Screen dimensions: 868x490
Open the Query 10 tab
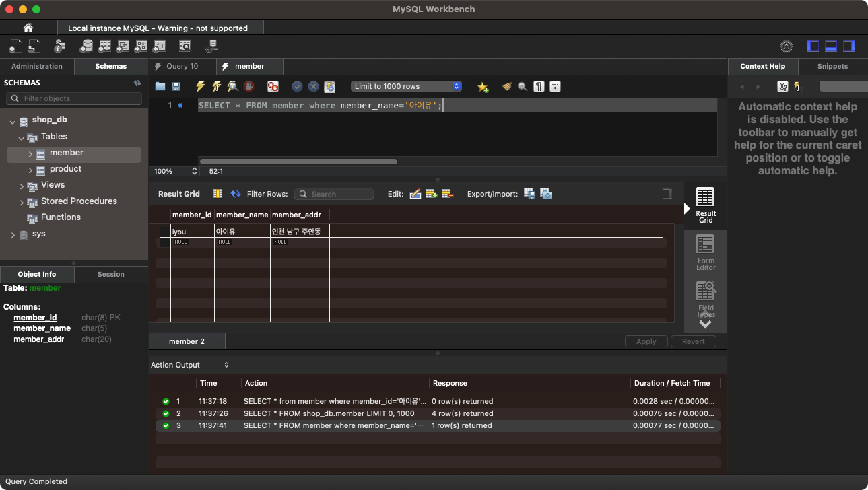point(182,66)
